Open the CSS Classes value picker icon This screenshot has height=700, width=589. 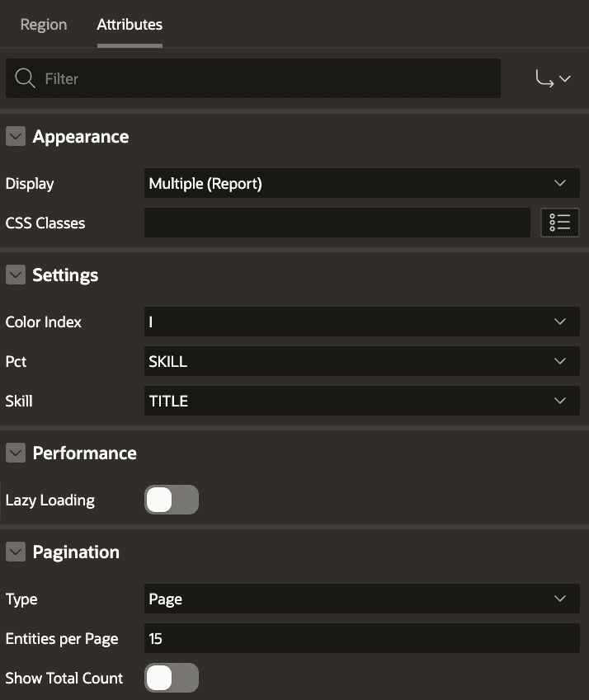tap(559, 223)
